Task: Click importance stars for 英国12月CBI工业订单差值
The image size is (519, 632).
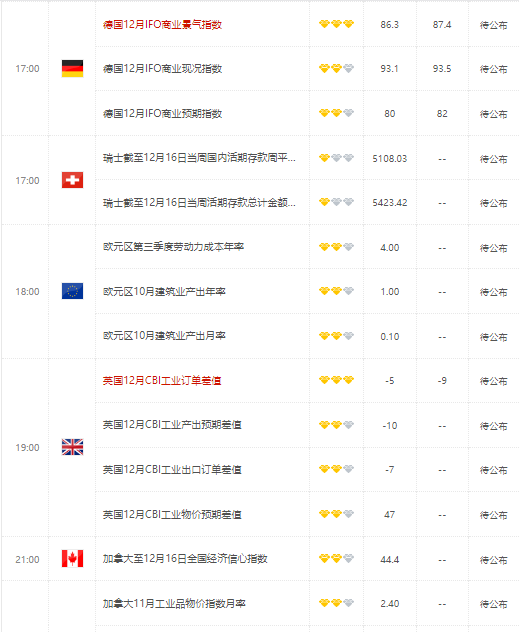Action: (x=336, y=380)
